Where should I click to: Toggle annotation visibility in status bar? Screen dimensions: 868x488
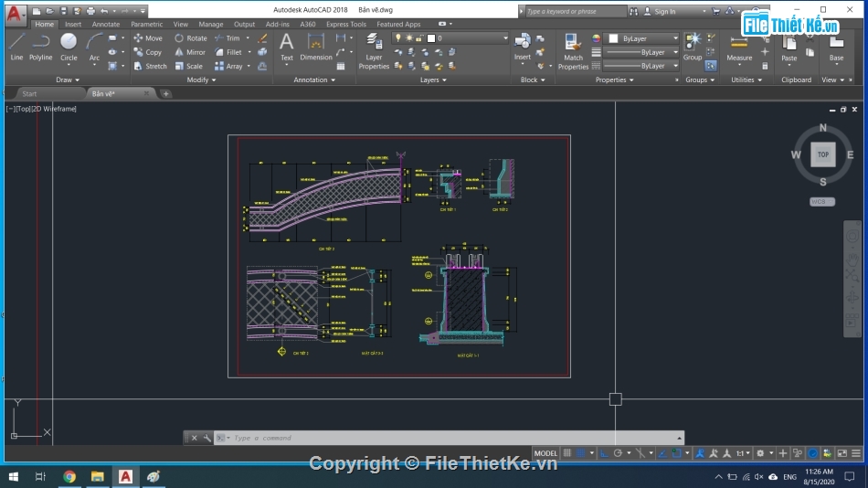[x=700, y=453]
